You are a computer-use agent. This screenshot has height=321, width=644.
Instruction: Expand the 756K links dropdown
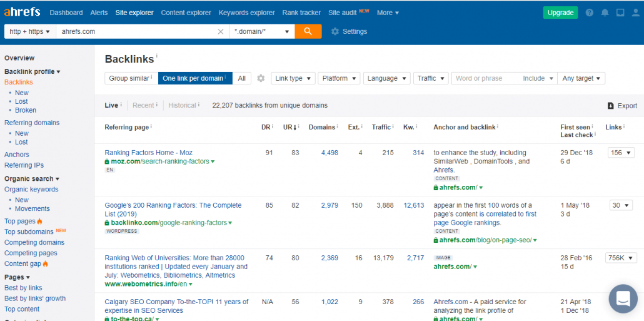(x=620, y=258)
